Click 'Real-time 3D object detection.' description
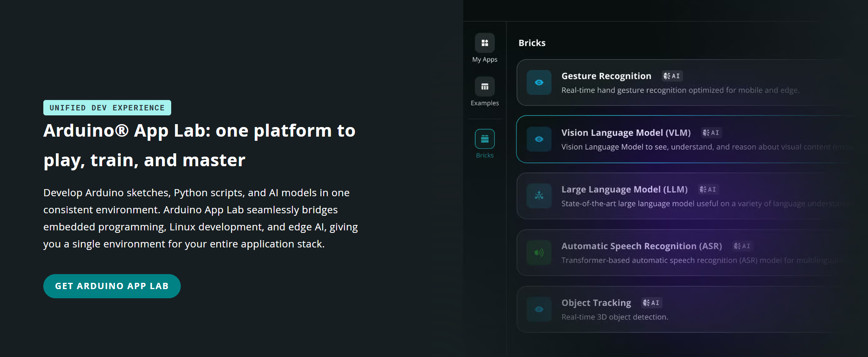Image resolution: width=868 pixels, height=357 pixels. pos(615,317)
